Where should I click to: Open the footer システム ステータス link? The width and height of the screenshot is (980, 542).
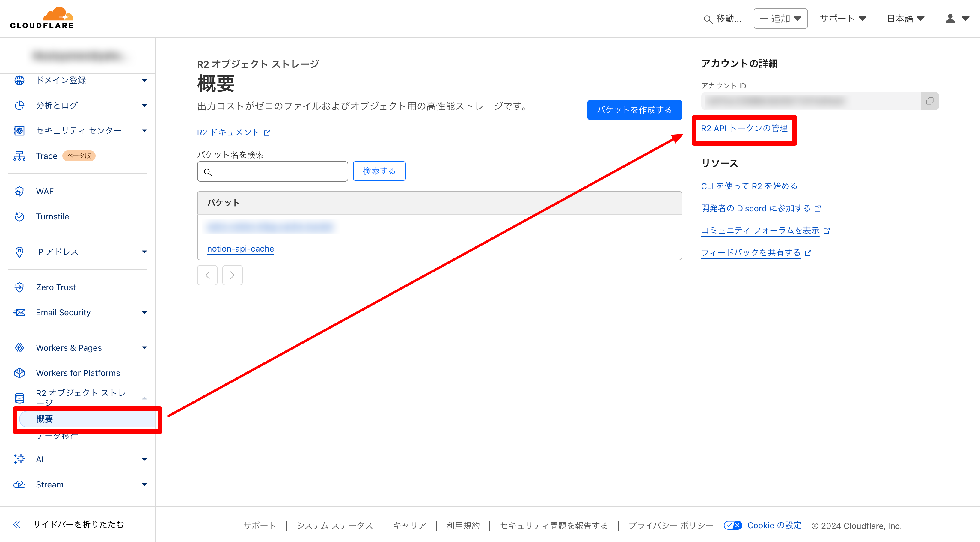334,526
